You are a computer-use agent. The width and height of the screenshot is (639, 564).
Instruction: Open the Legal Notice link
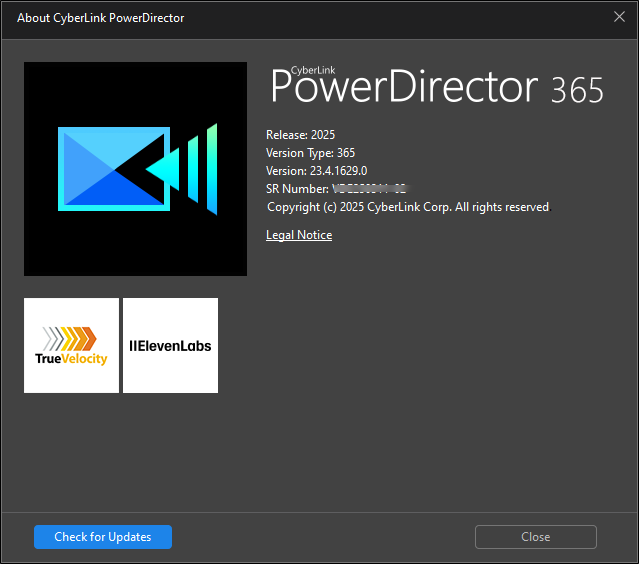(x=299, y=235)
